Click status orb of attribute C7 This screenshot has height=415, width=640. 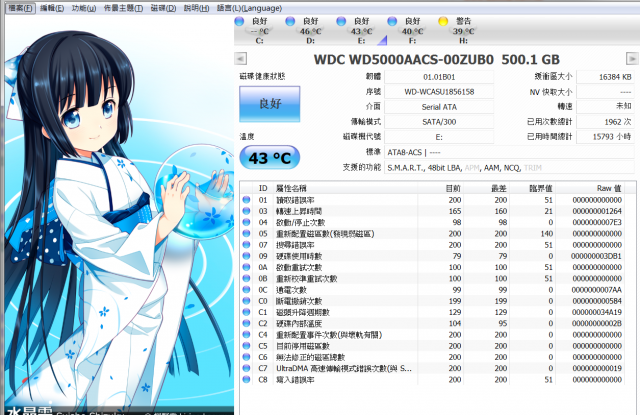[x=246, y=368]
